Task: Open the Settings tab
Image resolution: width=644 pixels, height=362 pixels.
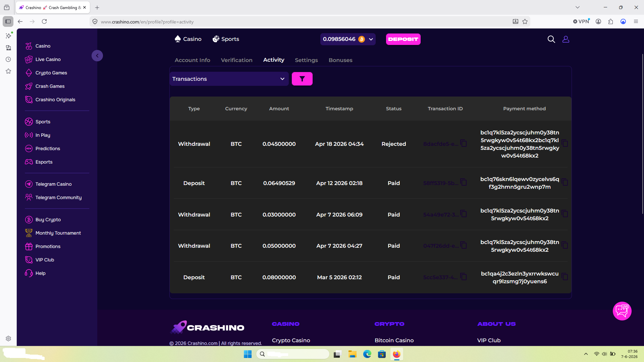Action: click(306, 60)
